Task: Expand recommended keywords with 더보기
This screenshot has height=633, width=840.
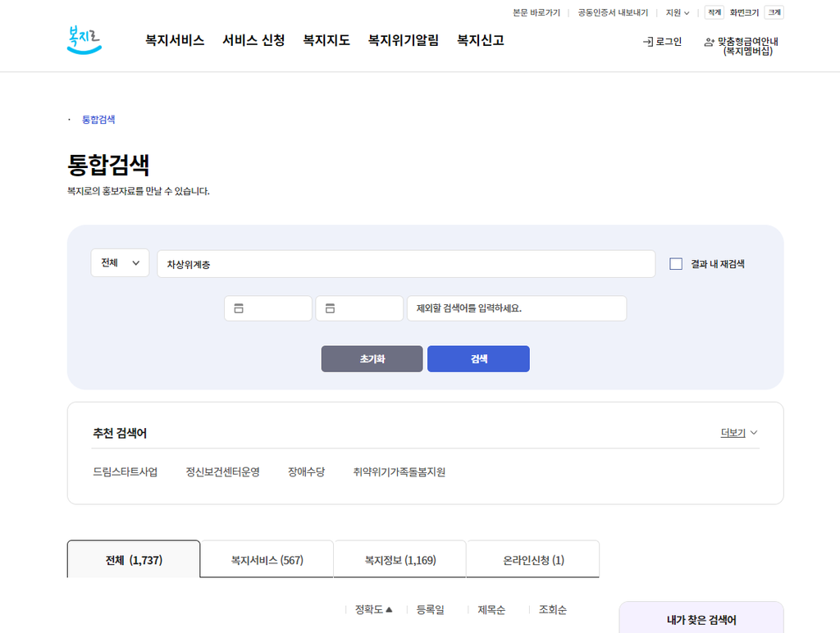Action: click(739, 433)
